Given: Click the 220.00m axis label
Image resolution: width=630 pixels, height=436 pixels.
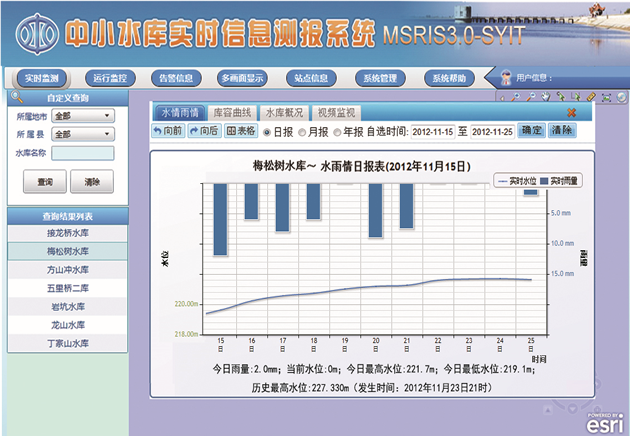Looking at the screenshot, I should pyautogui.click(x=186, y=304).
